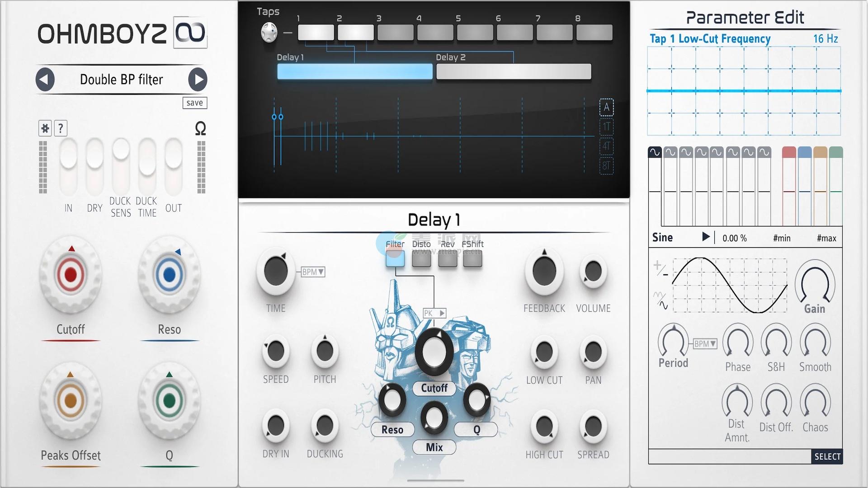The image size is (868, 488).
Task: Click the save preset button
Action: click(195, 103)
